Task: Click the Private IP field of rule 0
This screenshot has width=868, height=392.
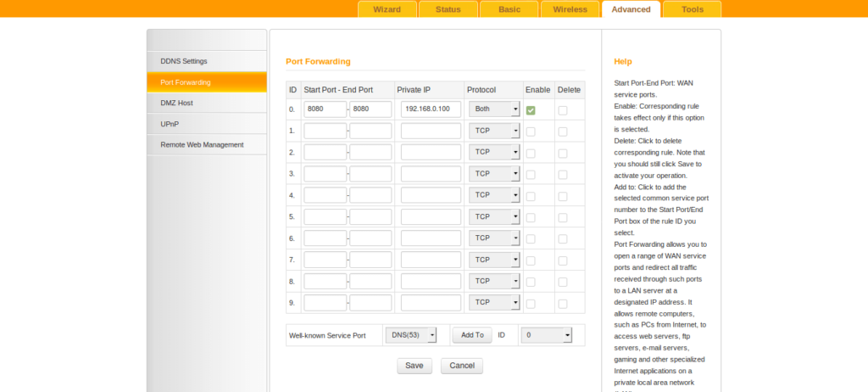Action: [431, 109]
